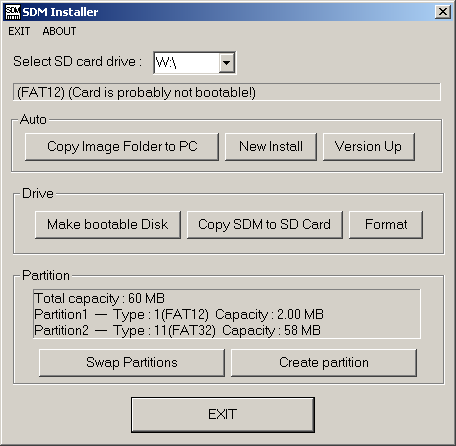Format the selected drive

pos(386,225)
